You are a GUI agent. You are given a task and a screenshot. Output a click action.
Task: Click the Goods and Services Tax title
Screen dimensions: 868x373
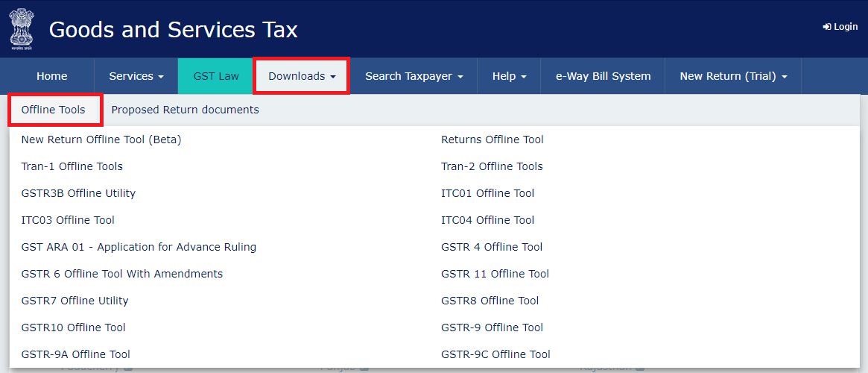click(x=174, y=29)
